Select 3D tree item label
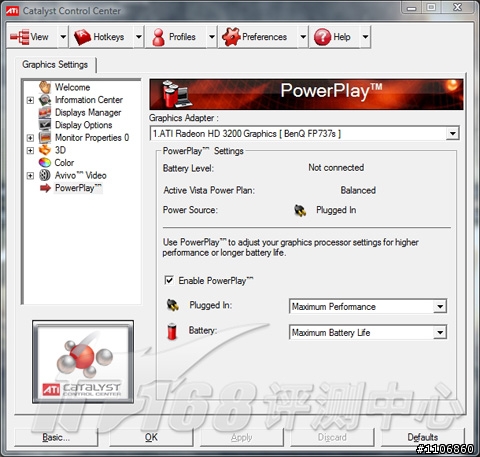The width and height of the screenshot is (480, 457). (x=60, y=150)
